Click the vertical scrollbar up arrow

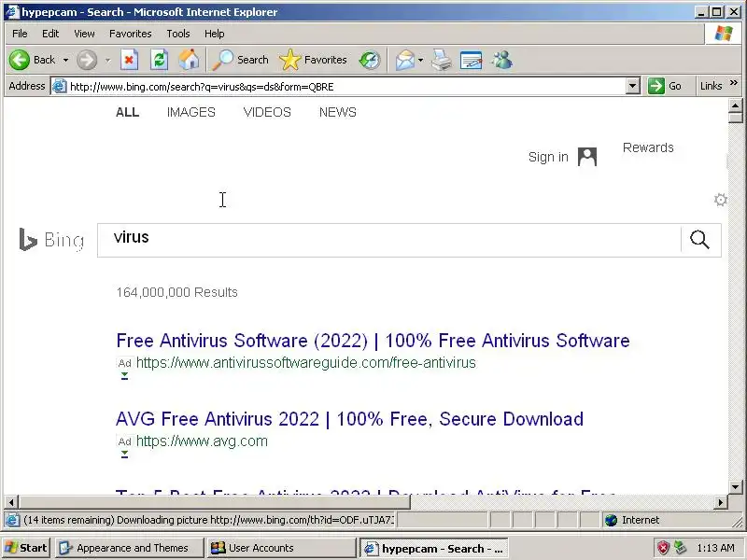click(735, 105)
